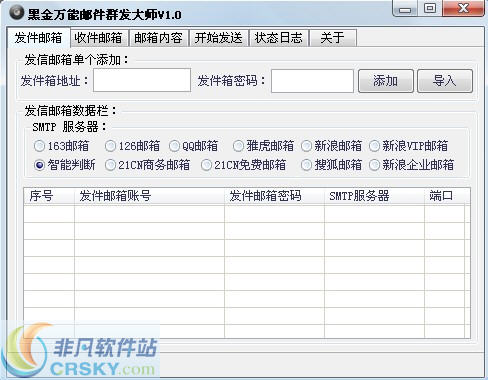
Task: Click the SMTP服务器 column header
Action: [x=374, y=196]
